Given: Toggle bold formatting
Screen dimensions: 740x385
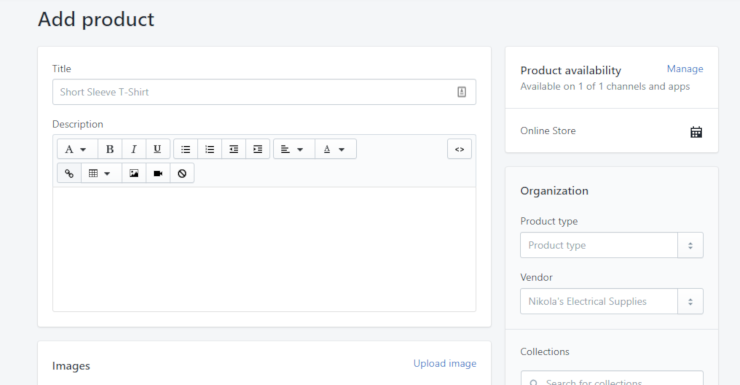Looking at the screenshot, I should [110, 149].
